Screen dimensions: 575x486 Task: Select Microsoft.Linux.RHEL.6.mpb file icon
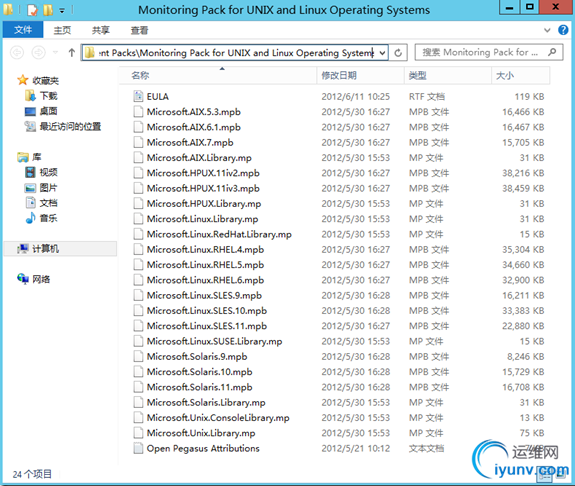tap(138, 280)
